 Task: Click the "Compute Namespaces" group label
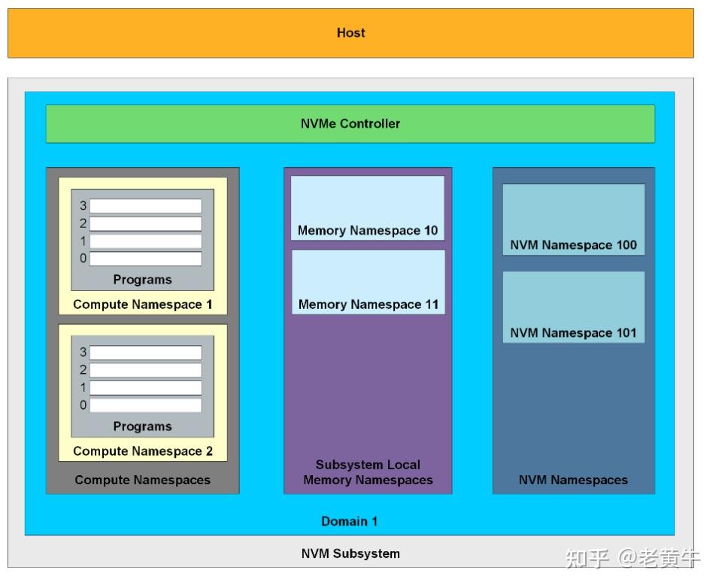[143, 480]
